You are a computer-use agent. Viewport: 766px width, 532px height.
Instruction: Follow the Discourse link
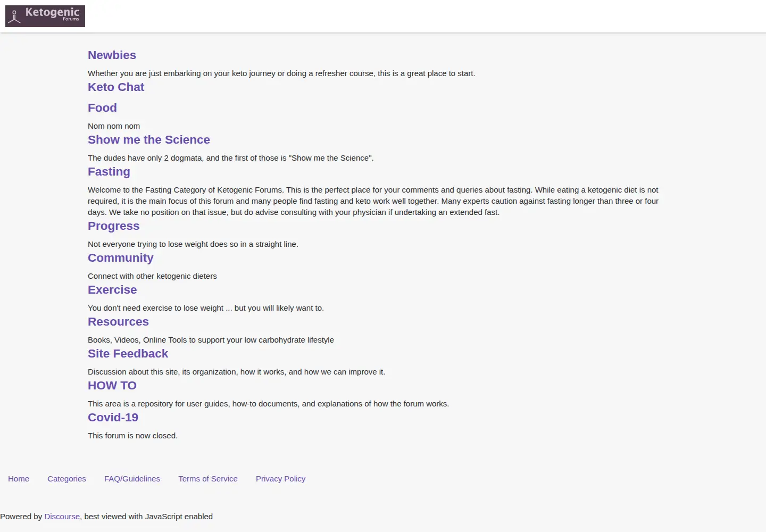[62, 517]
